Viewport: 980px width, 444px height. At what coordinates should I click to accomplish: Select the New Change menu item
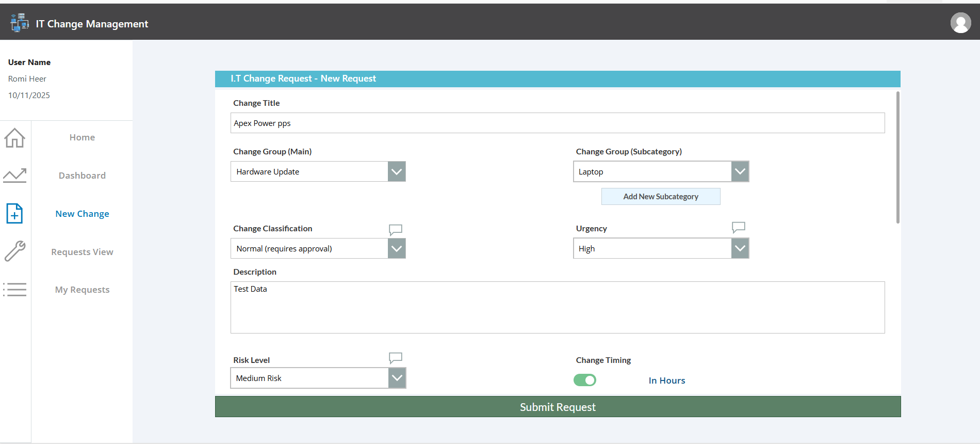click(x=82, y=214)
